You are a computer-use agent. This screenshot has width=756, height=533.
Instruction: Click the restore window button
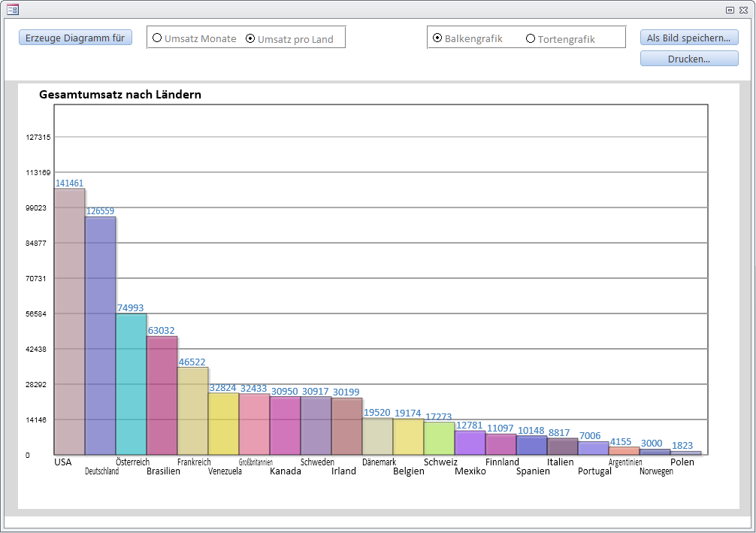click(x=729, y=10)
